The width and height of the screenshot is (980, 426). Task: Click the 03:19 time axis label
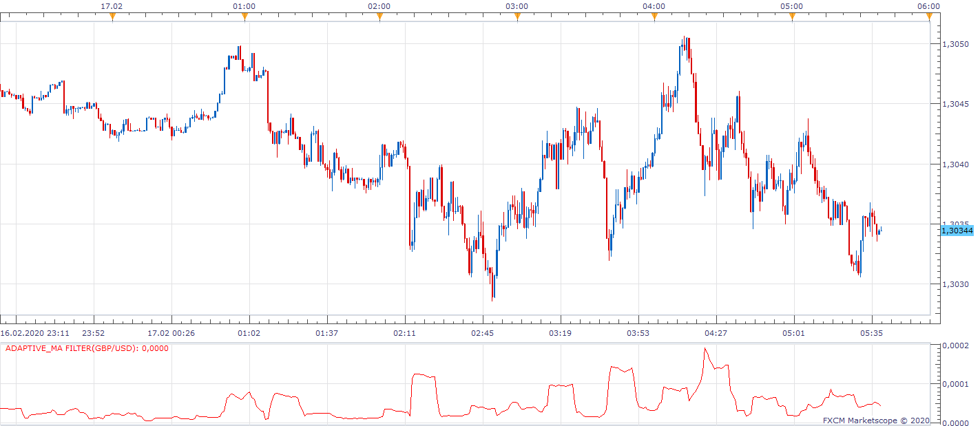click(560, 333)
